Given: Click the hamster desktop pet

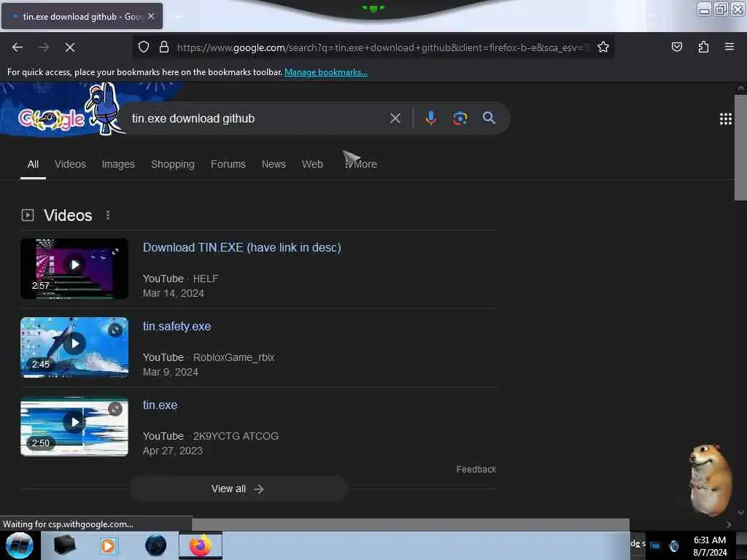Looking at the screenshot, I should (x=711, y=480).
